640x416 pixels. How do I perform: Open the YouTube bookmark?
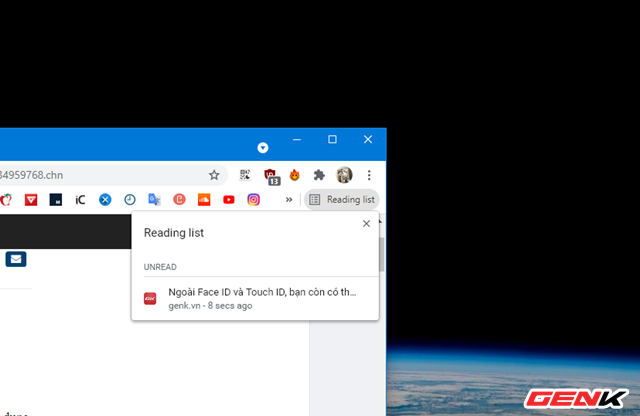point(229,200)
